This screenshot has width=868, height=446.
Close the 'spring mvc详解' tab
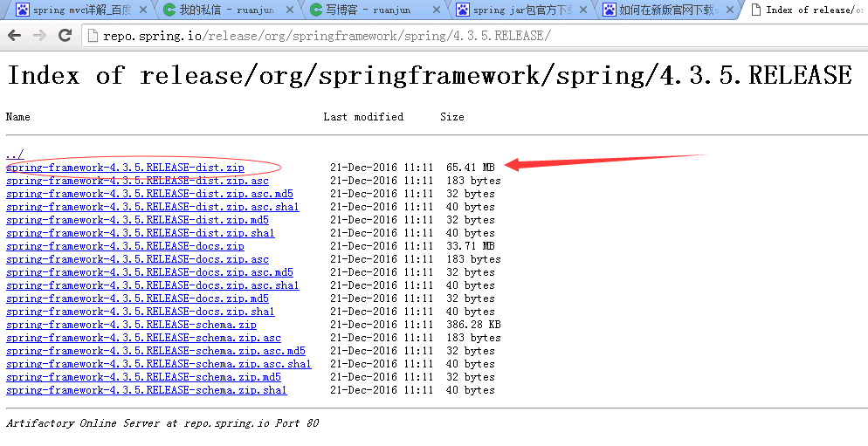click(143, 10)
